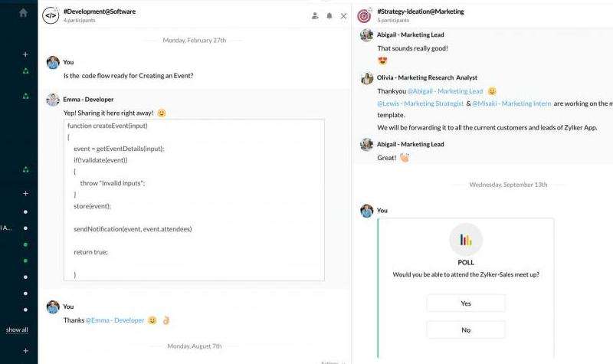613x364 pixels.
Task: Go to Home in the left sidebar
Action: [x=23, y=13]
